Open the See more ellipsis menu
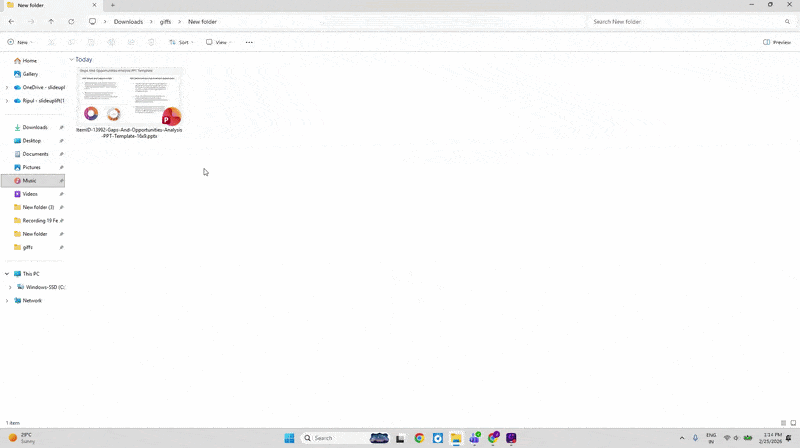The image size is (800, 448). click(x=249, y=42)
